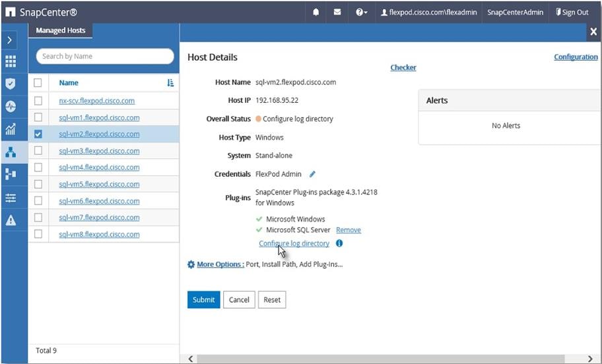Open host sql-vm7.flexpod.cisco.com link
The width and height of the screenshot is (602, 364).
coord(99,218)
